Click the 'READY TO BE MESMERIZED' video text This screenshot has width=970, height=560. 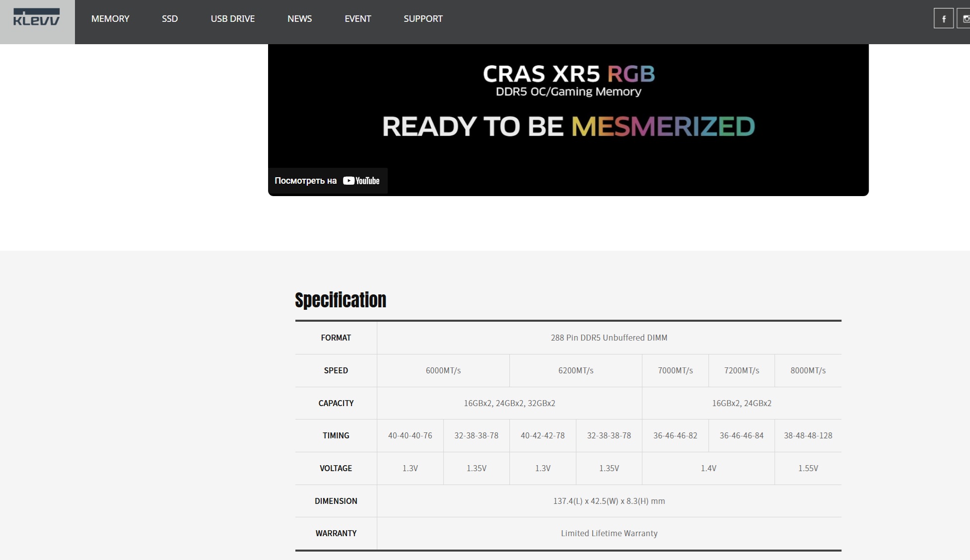pyautogui.click(x=568, y=127)
